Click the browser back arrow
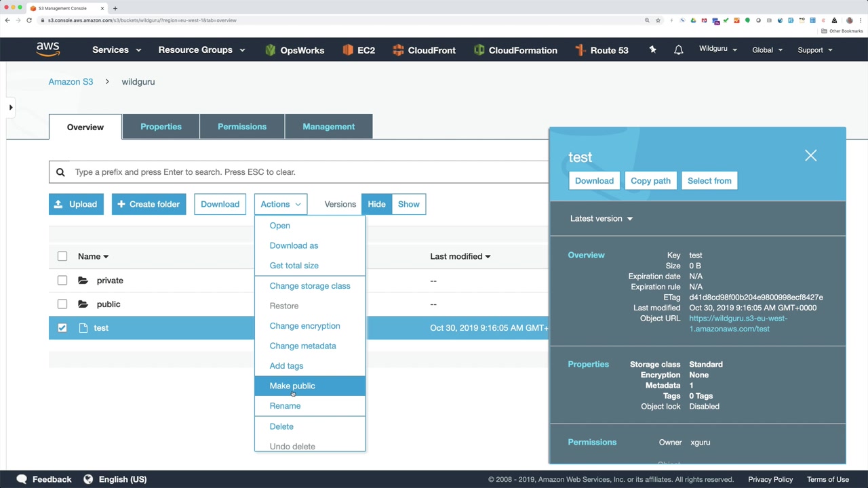This screenshot has width=868, height=488. [x=7, y=20]
